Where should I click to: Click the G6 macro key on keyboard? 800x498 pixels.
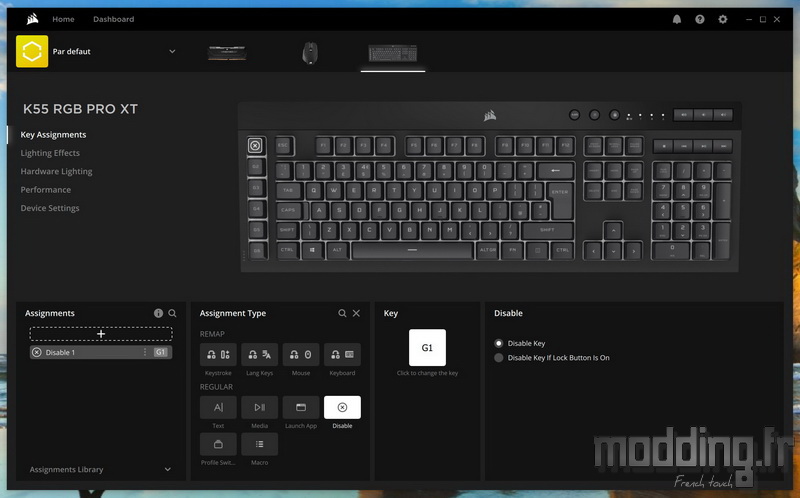coord(258,251)
